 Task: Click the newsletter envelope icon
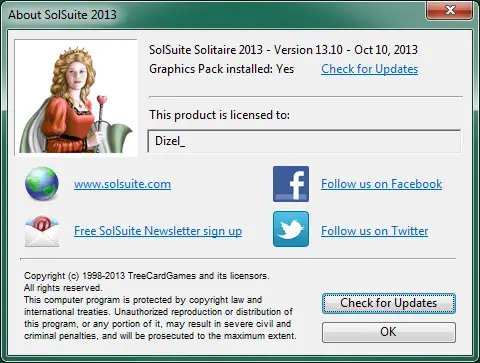[42, 230]
